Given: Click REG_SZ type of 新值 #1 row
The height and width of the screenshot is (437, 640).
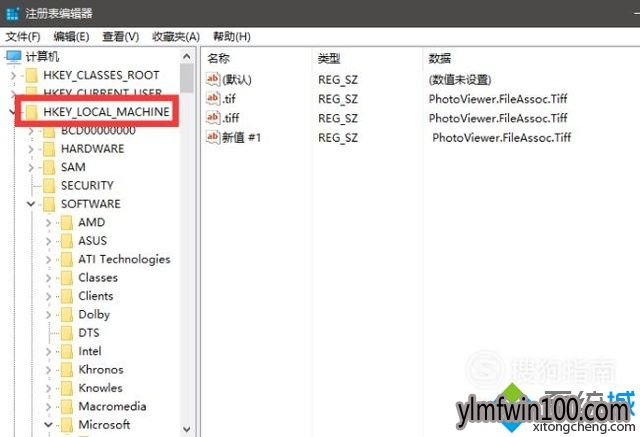Looking at the screenshot, I should 338,138.
